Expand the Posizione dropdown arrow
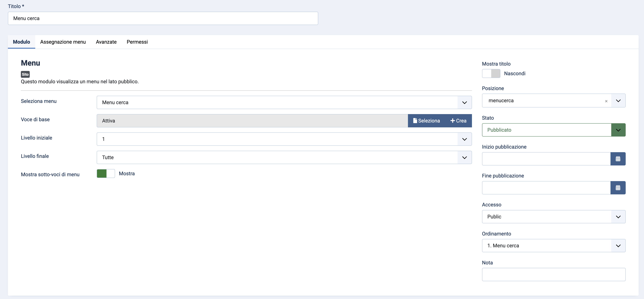This screenshot has height=299, width=644. 618,101
